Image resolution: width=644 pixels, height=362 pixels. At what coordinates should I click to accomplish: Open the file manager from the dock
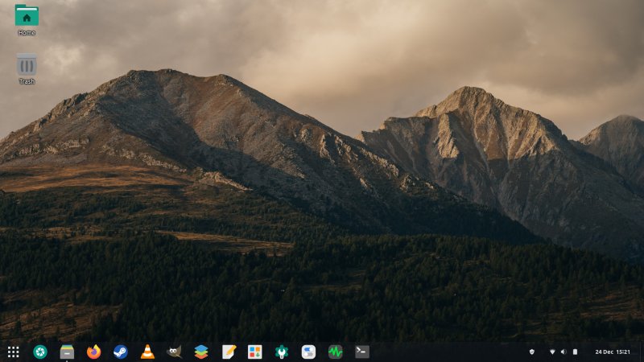[67, 352]
